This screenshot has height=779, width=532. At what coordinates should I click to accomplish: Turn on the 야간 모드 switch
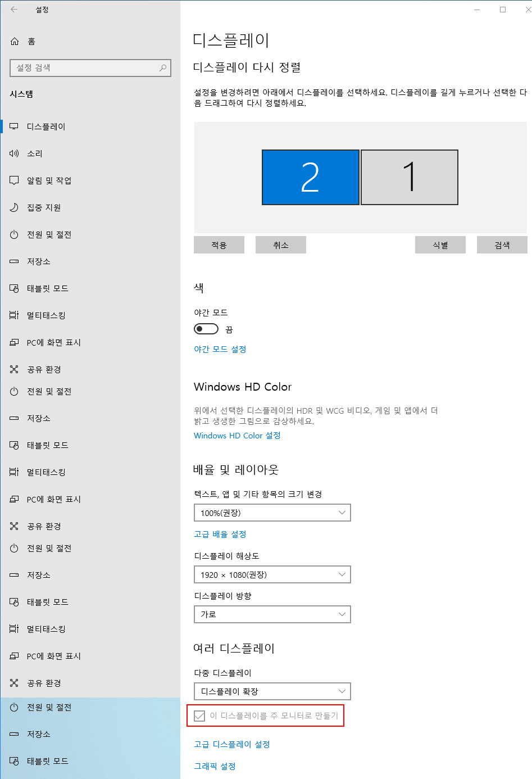(206, 329)
